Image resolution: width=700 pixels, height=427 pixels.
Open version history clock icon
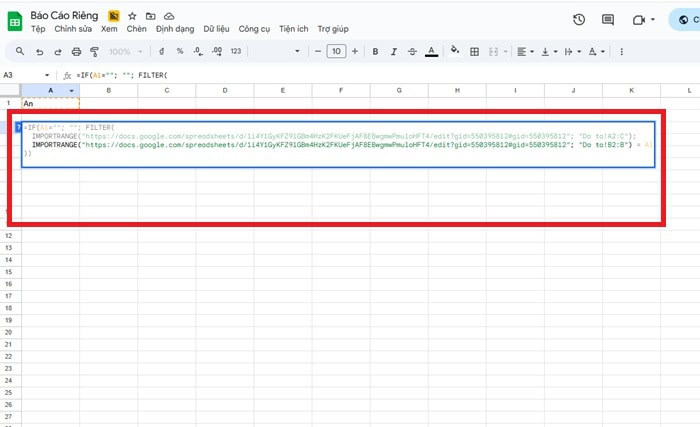click(579, 20)
